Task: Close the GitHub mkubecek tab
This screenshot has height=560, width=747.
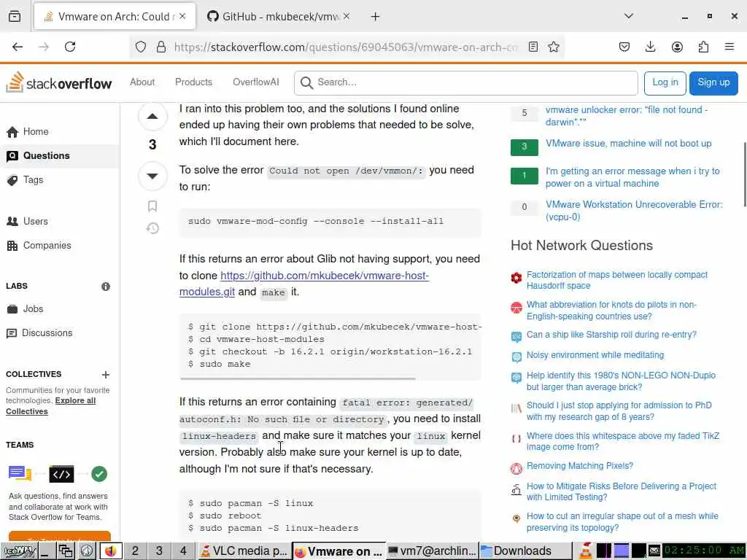Action: pos(347,16)
